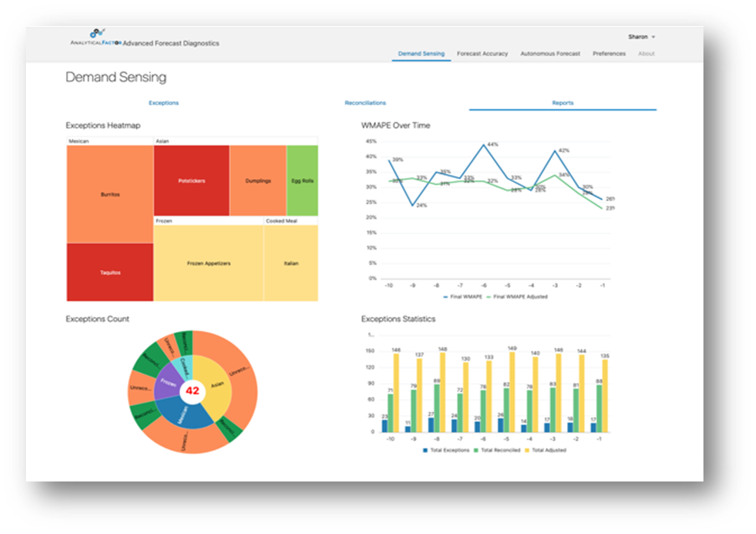Viewport: 756px width, 534px height.
Task: Open Preferences in top navigation
Action: tap(609, 54)
